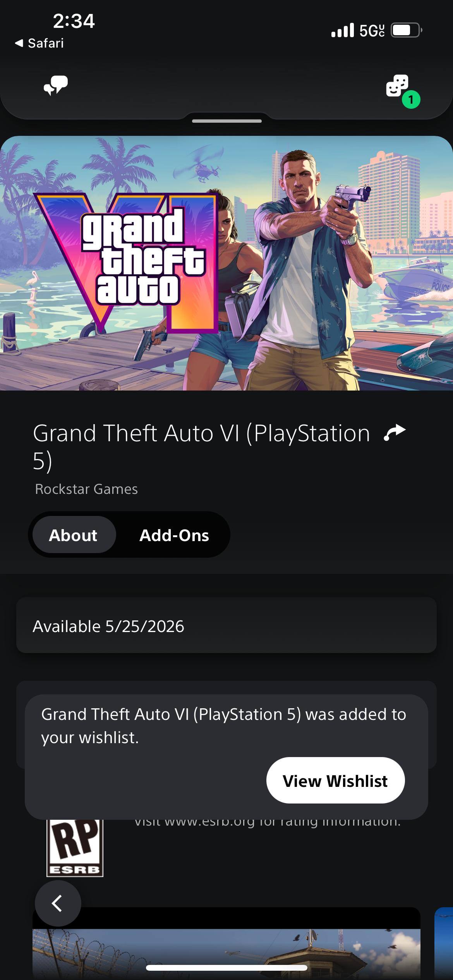The image size is (453, 980).
Task: Tap the round back chevron button
Action: click(58, 903)
